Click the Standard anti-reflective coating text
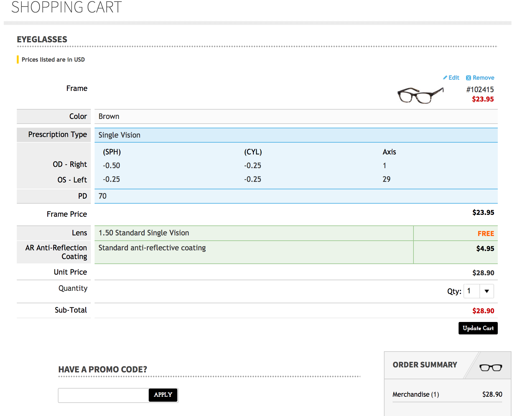This screenshot has width=532, height=416. [152, 248]
